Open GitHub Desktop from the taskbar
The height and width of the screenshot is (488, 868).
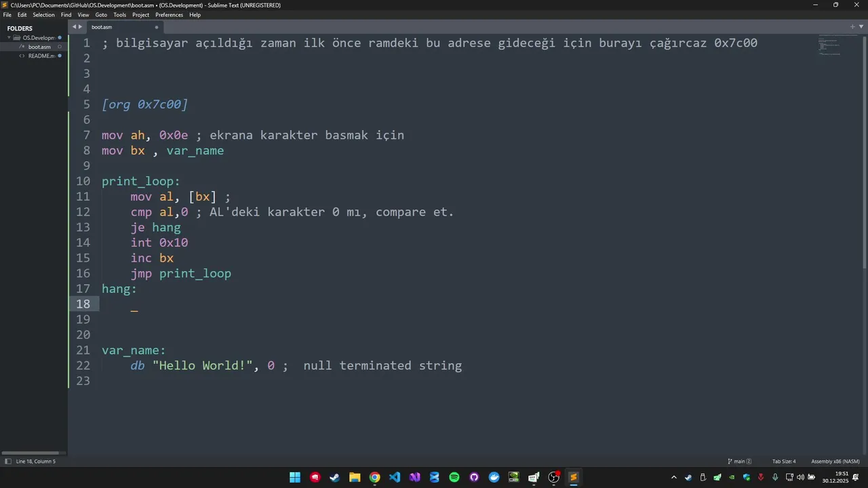click(474, 477)
